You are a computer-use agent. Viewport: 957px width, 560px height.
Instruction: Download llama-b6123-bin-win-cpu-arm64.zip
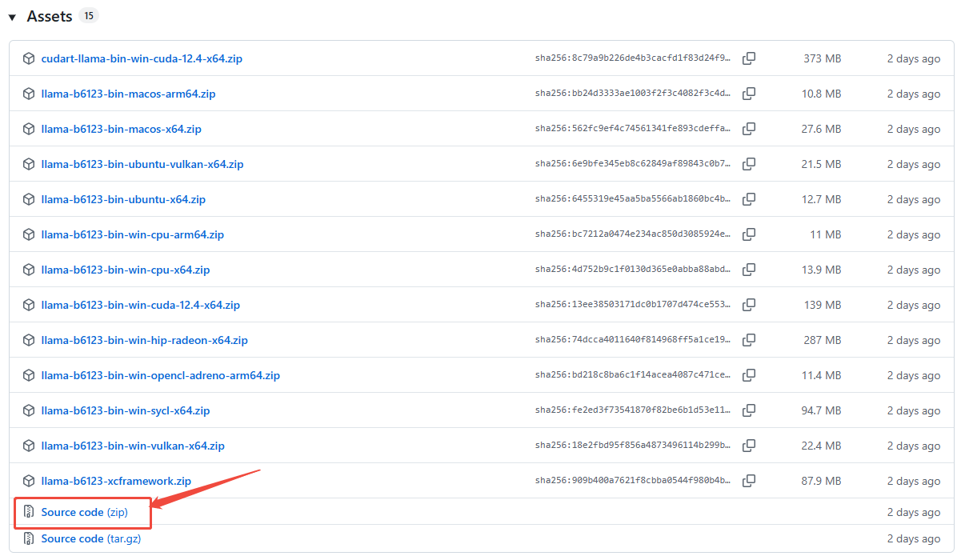click(x=133, y=235)
